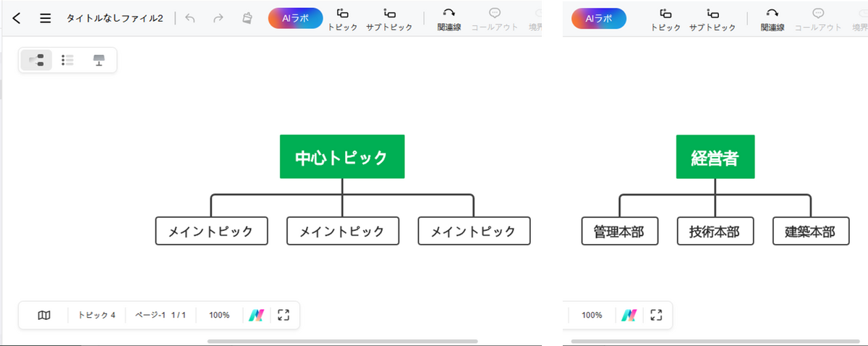Switch to mind map view mode

point(36,60)
